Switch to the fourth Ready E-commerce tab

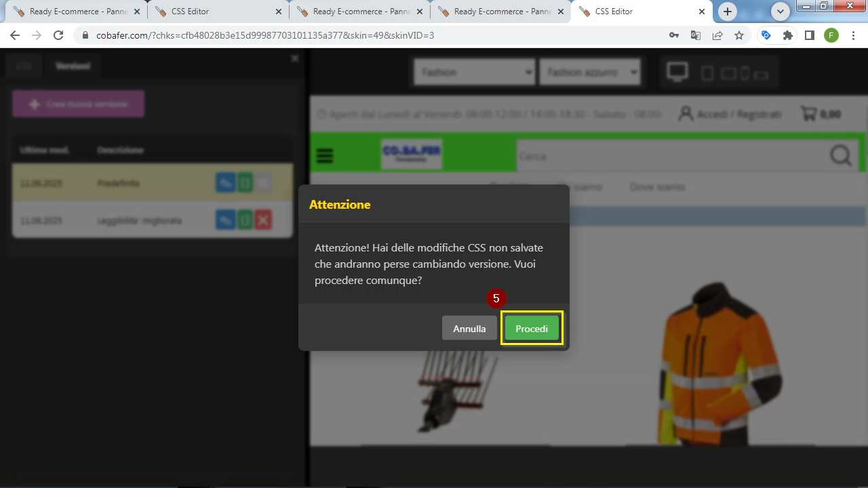coord(500,12)
